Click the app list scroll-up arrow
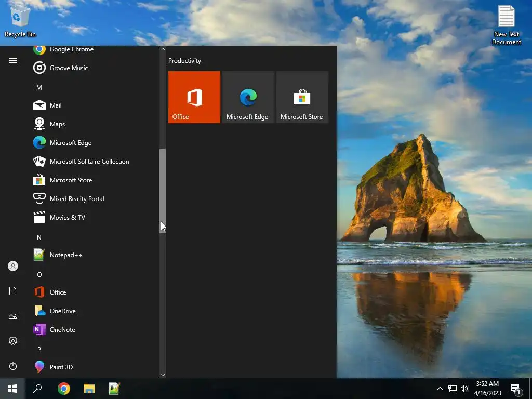This screenshot has height=399, width=532. [x=163, y=49]
